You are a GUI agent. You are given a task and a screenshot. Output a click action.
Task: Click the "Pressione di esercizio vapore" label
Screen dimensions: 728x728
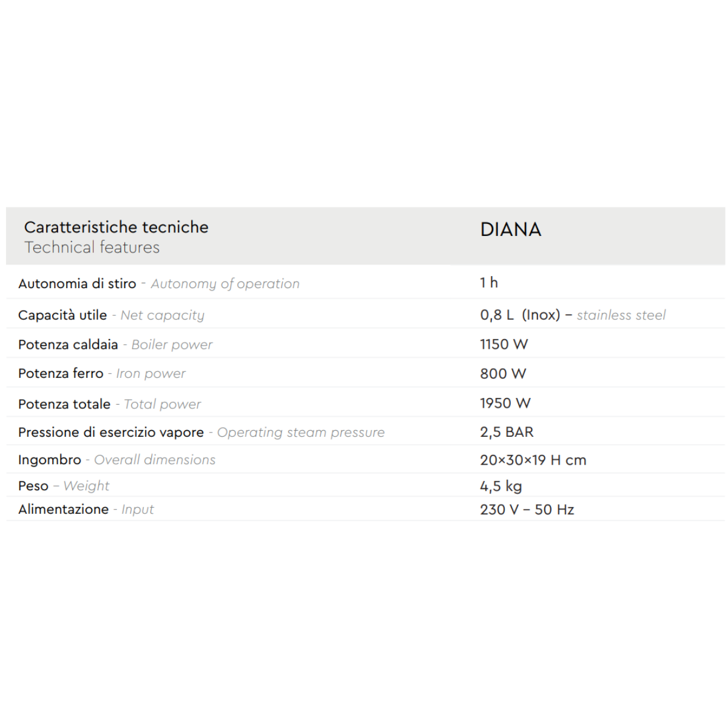[111, 432]
